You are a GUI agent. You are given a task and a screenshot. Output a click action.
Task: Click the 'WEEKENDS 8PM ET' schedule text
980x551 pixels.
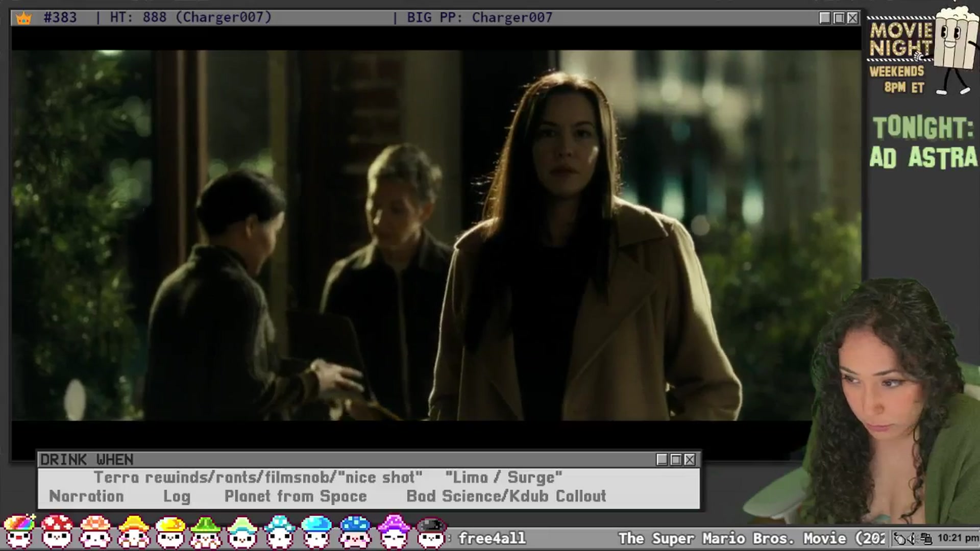pyautogui.click(x=897, y=80)
